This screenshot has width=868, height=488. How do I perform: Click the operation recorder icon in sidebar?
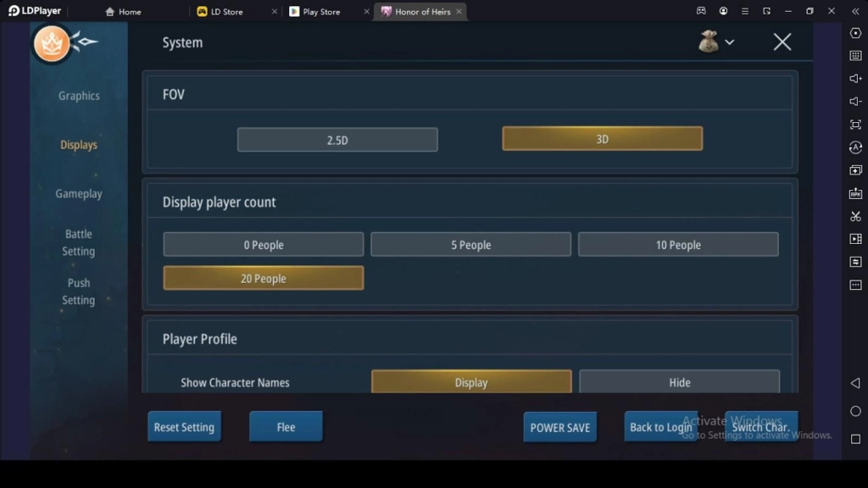(855, 147)
